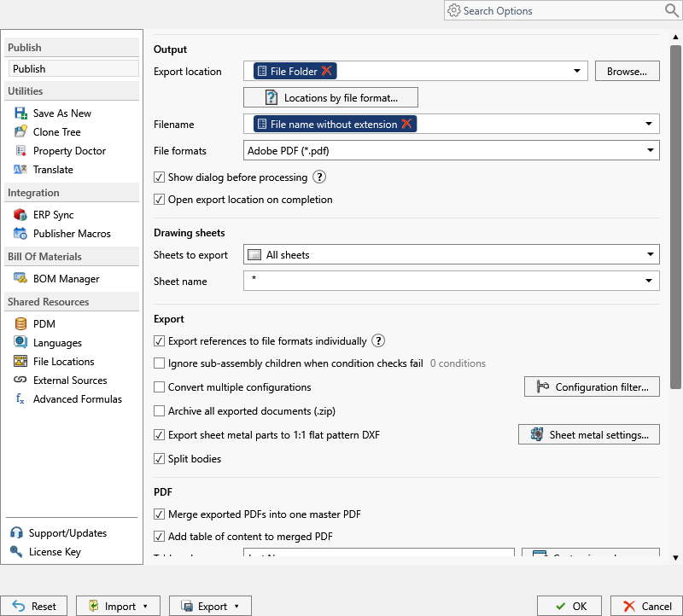Open the Configuration filter... dialog
Image resolution: width=683 pixels, height=616 pixels.
[592, 387]
